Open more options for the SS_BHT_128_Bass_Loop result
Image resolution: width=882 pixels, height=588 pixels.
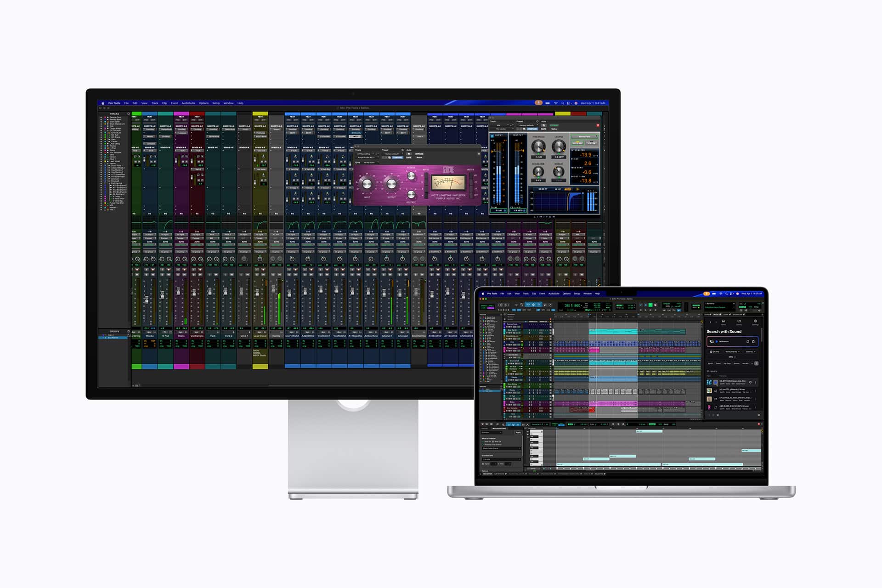click(755, 382)
